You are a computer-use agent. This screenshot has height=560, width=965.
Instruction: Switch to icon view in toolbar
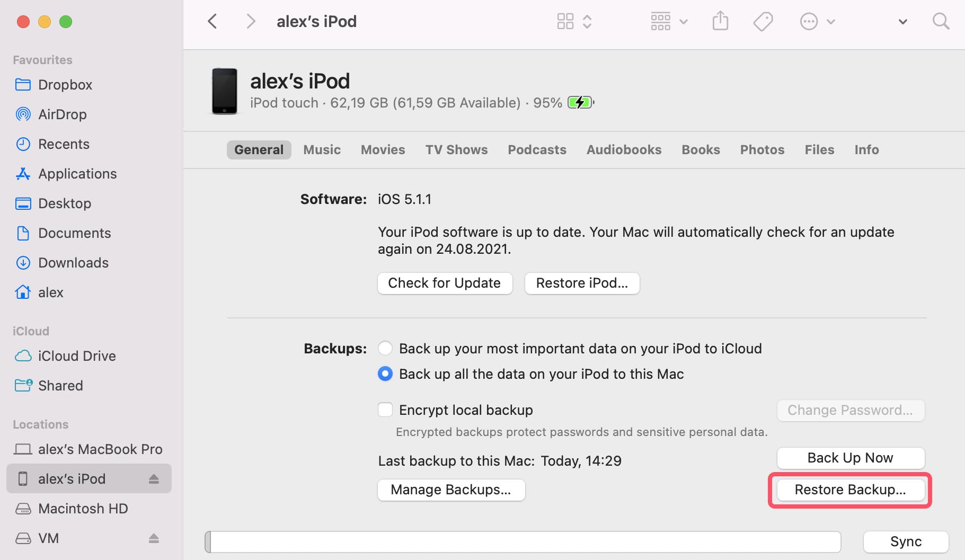565,22
